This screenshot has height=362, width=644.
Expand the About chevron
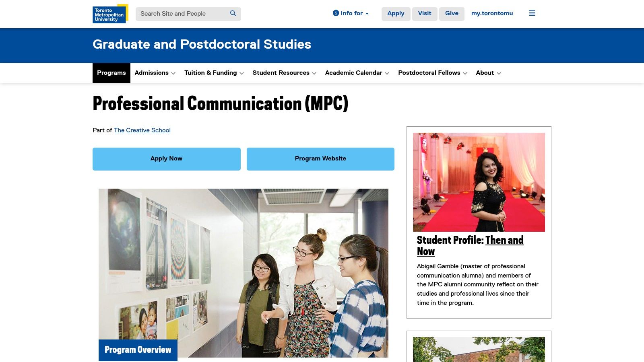pyautogui.click(x=499, y=73)
